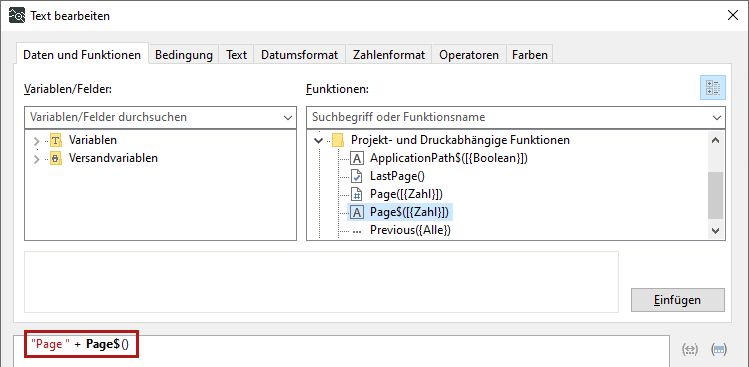The width and height of the screenshot is (749, 367).
Task: Switch to the Daten und Funktionen tab
Action: pyautogui.click(x=82, y=54)
